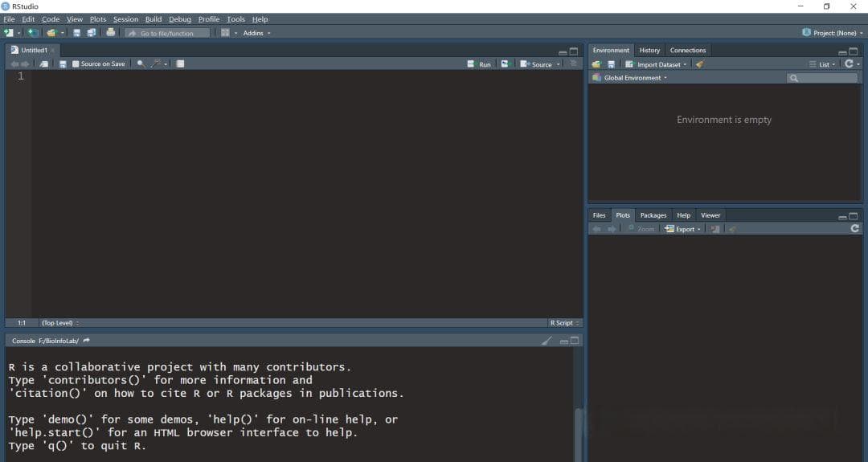Click the Go to file/function field
This screenshot has height=462, width=868.
(167, 33)
